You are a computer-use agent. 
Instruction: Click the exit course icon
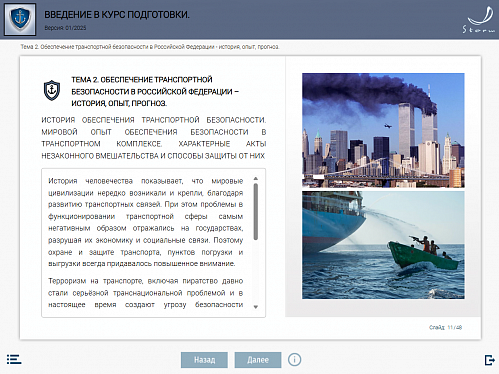pos(489,360)
